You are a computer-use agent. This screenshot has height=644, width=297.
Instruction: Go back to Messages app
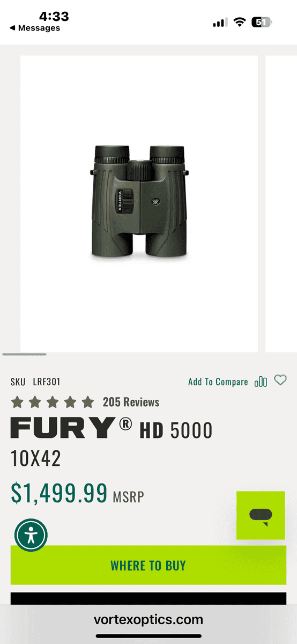point(35,28)
